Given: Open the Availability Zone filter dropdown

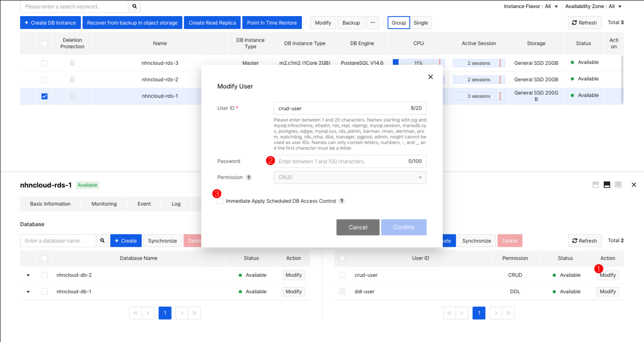Looking at the screenshot, I should point(593,7).
